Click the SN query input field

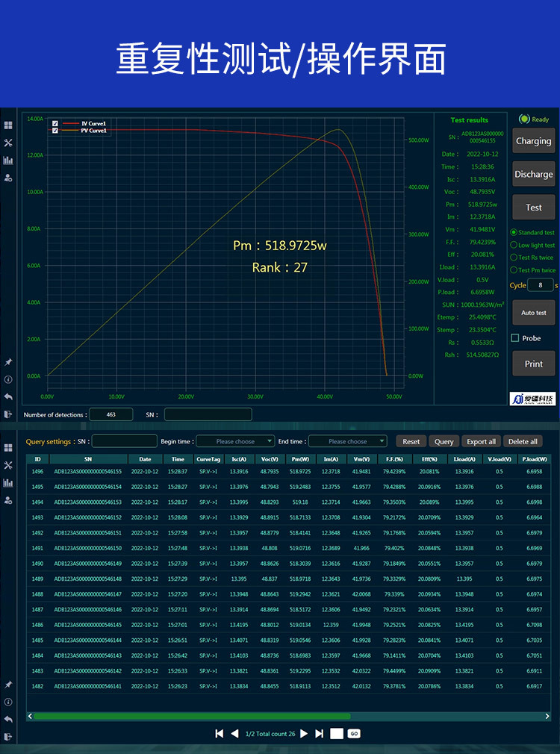(x=124, y=441)
